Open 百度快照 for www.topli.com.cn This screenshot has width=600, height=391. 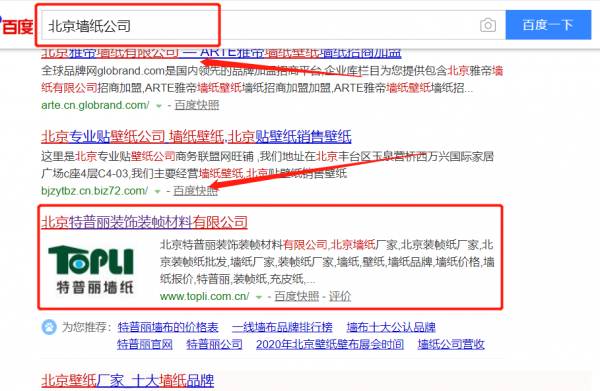click(297, 296)
